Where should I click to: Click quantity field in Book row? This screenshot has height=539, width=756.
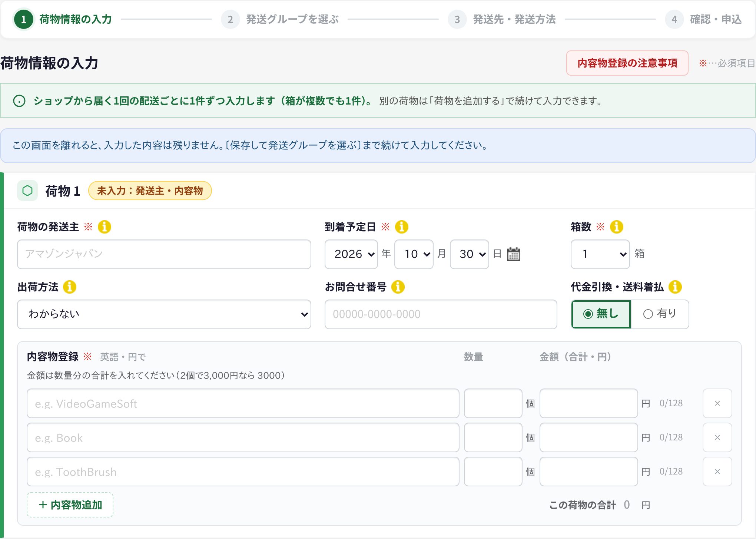tap(493, 437)
